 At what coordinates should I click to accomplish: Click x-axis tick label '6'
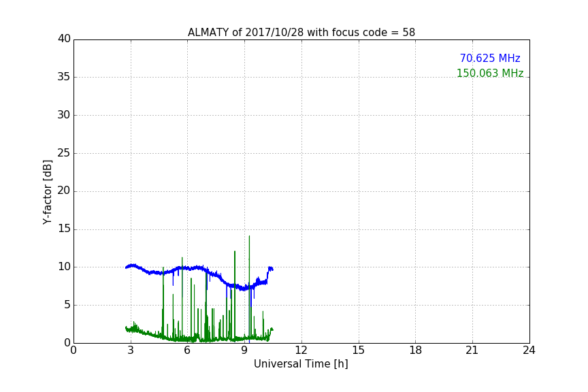pos(187,350)
